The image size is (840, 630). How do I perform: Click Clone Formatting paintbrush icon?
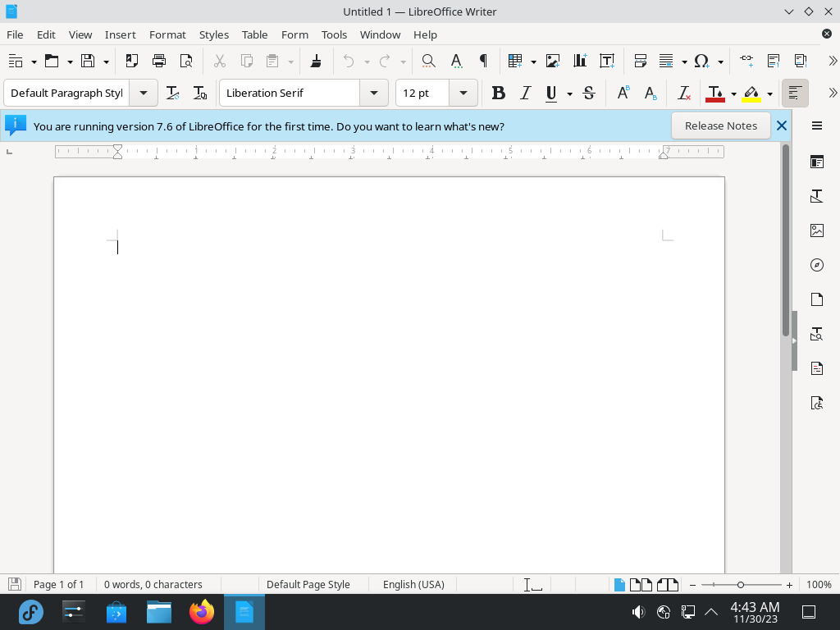[316, 61]
